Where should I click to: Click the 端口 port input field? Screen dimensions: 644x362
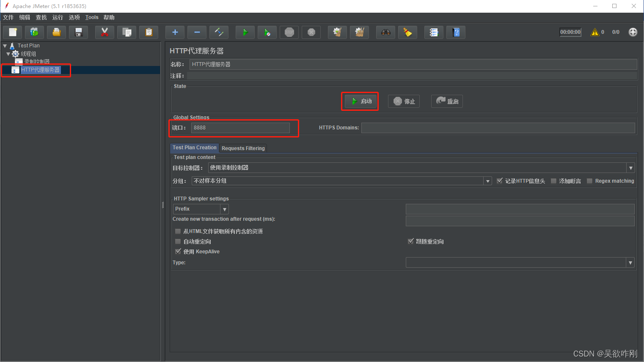click(240, 128)
